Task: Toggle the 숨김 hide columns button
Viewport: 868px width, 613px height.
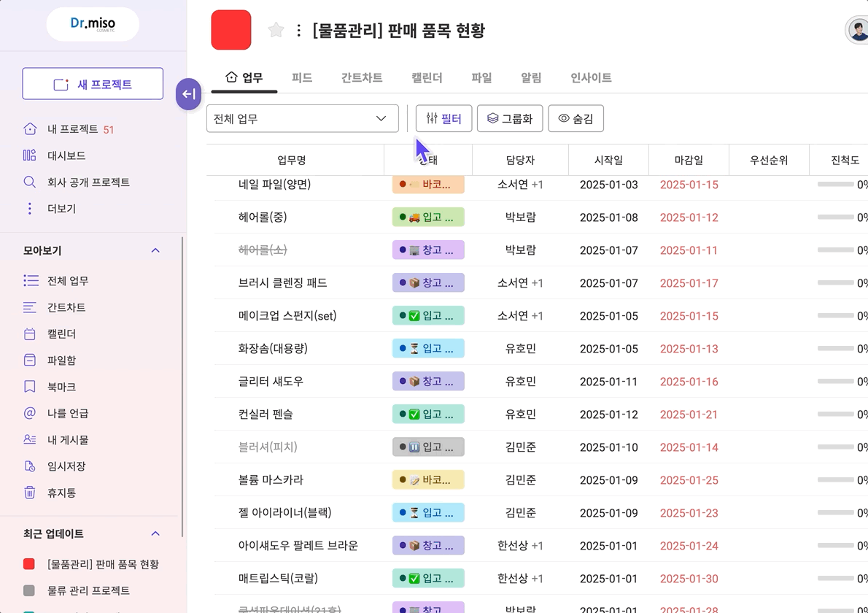Action: point(576,118)
